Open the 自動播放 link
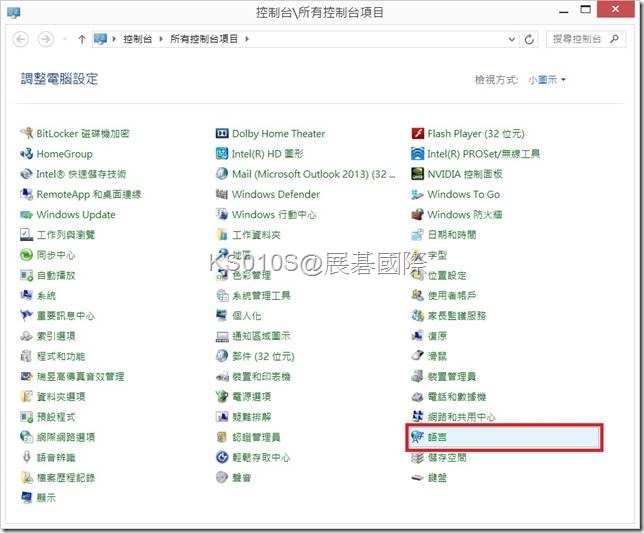The width and height of the screenshot is (644, 533). pyautogui.click(x=56, y=276)
